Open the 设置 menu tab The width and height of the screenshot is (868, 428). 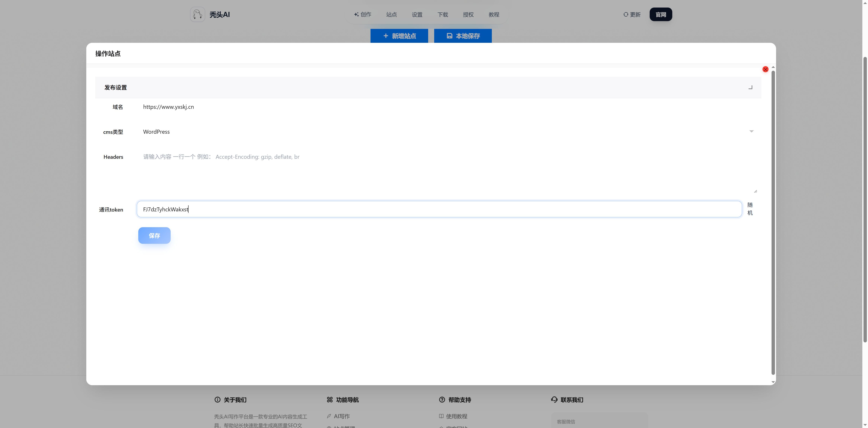(417, 15)
